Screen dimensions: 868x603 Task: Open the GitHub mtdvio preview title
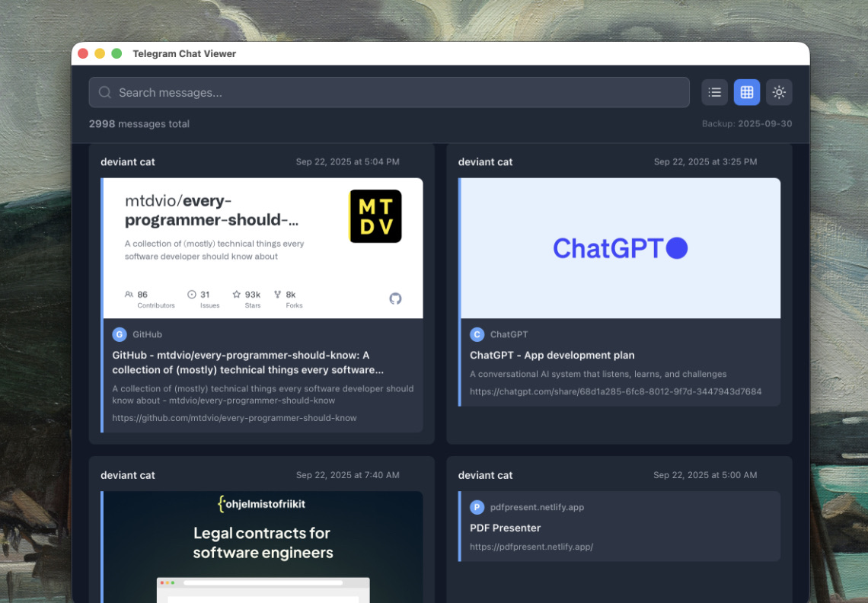248,362
